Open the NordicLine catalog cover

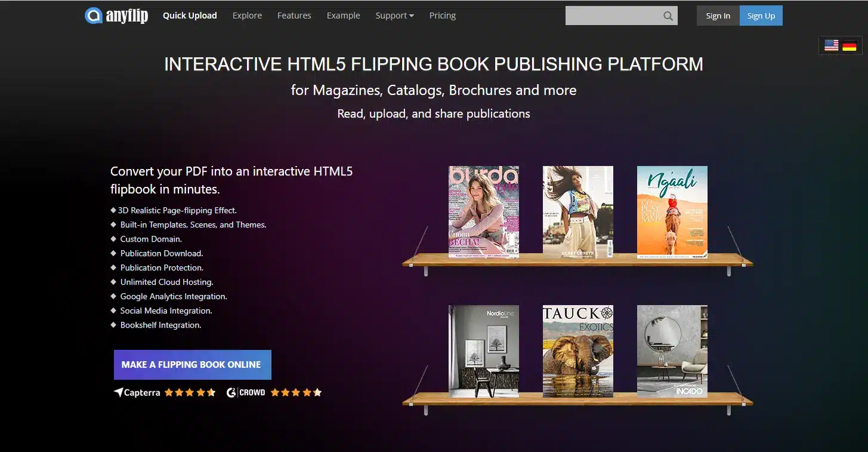pyautogui.click(x=484, y=352)
